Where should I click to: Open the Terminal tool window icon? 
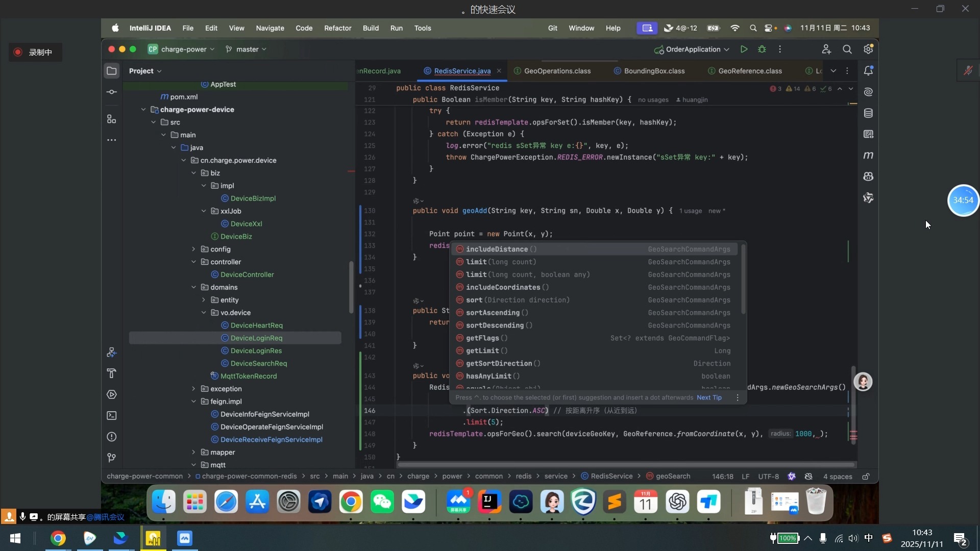click(111, 416)
